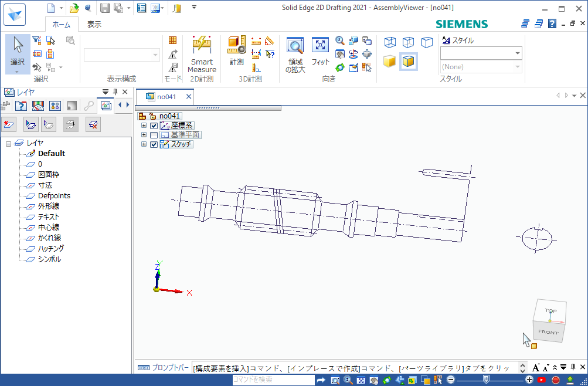Enable the 基準平面 checkbox
This screenshot has width=588, height=386.
tap(154, 135)
